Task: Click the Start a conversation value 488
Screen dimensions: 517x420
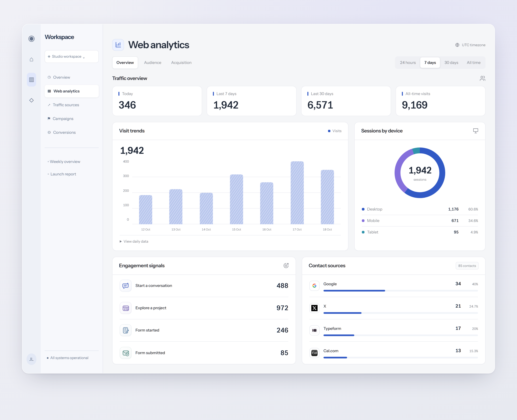Action: tap(282, 286)
